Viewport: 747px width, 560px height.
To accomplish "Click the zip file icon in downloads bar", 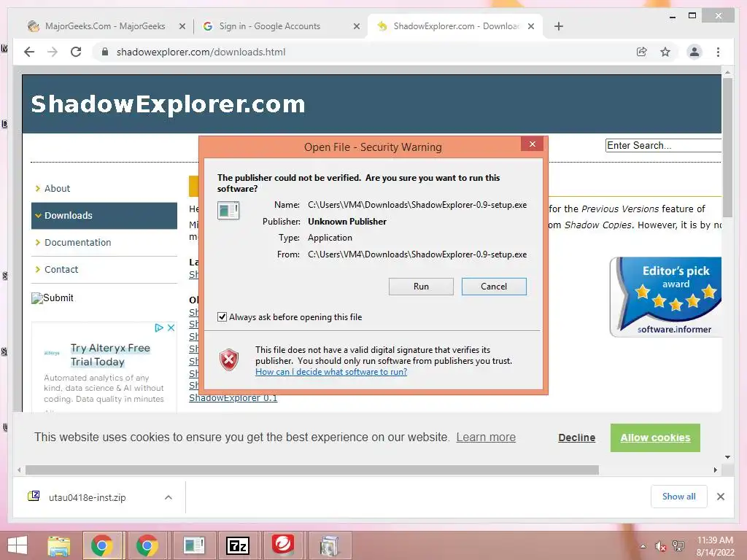I will point(34,496).
